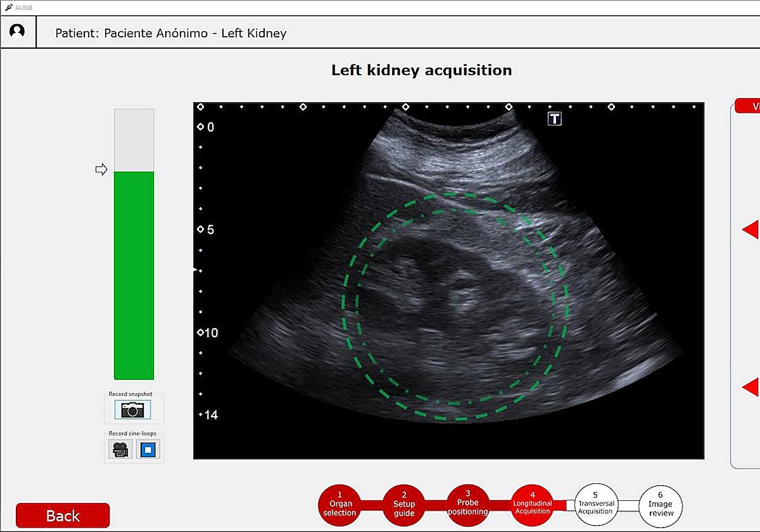This screenshot has width=760, height=532.
Task: Open the red tab atop the right panel
Action: click(x=749, y=106)
